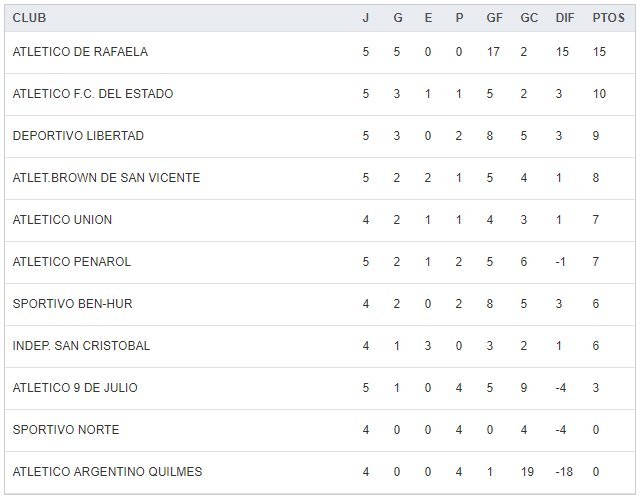The width and height of the screenshot is (640, 499).
Task: Click the GC column header
Action: pyautogui.click(x=529, y=18)
